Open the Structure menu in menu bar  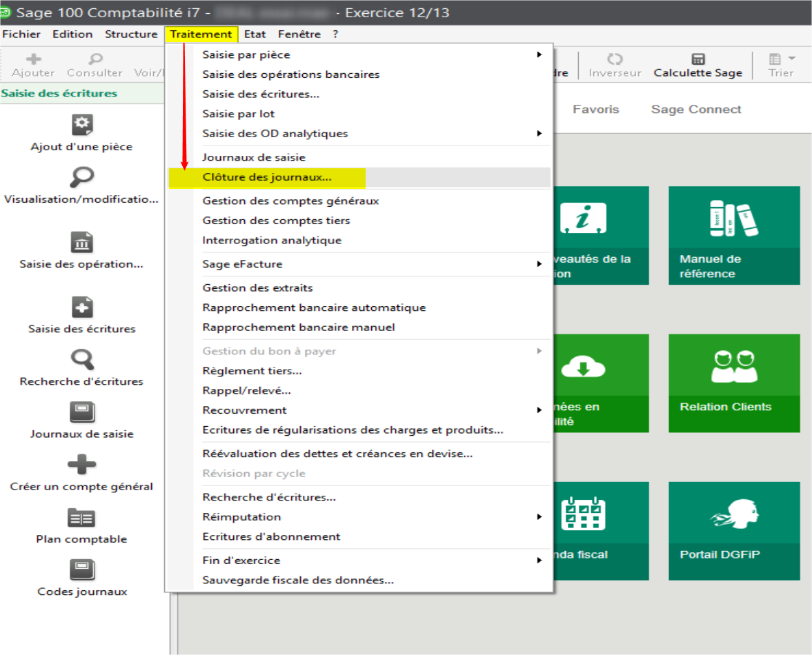tap(131, 34)
